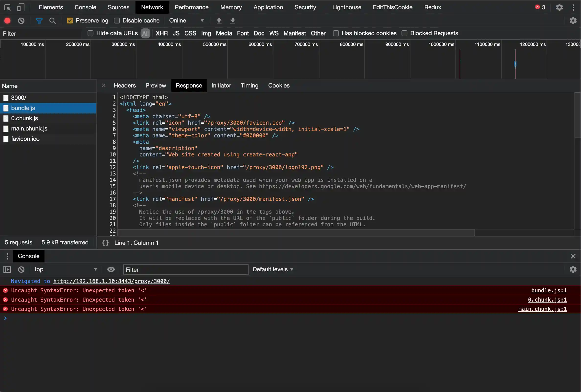
Task: Follow the navigated proxy URL link
Action: [112, 281]
